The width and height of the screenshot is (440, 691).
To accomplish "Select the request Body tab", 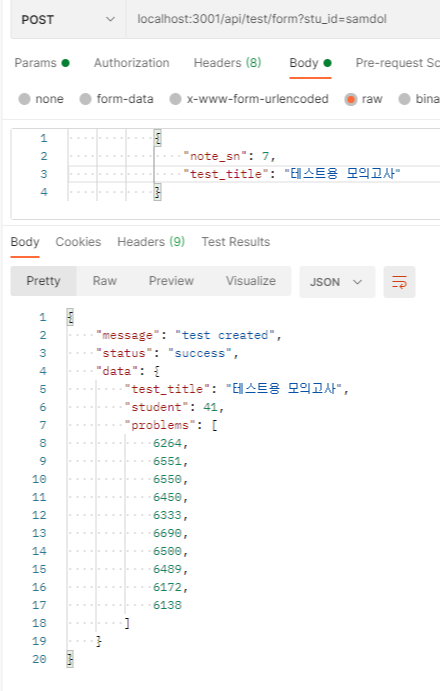I will click(x=310, y=63).
